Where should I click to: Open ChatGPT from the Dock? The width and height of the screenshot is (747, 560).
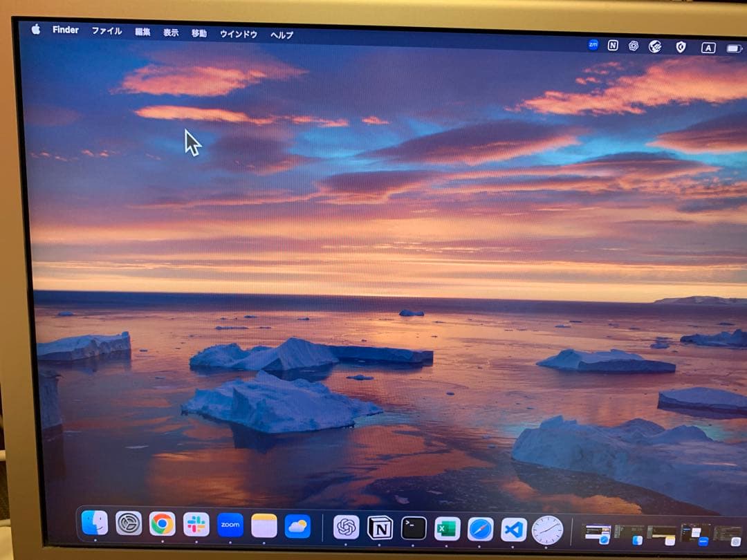click(345, 528)
